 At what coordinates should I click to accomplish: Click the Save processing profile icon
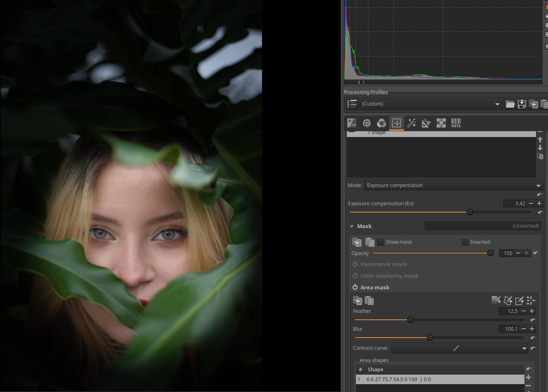[x=522, y=104]
